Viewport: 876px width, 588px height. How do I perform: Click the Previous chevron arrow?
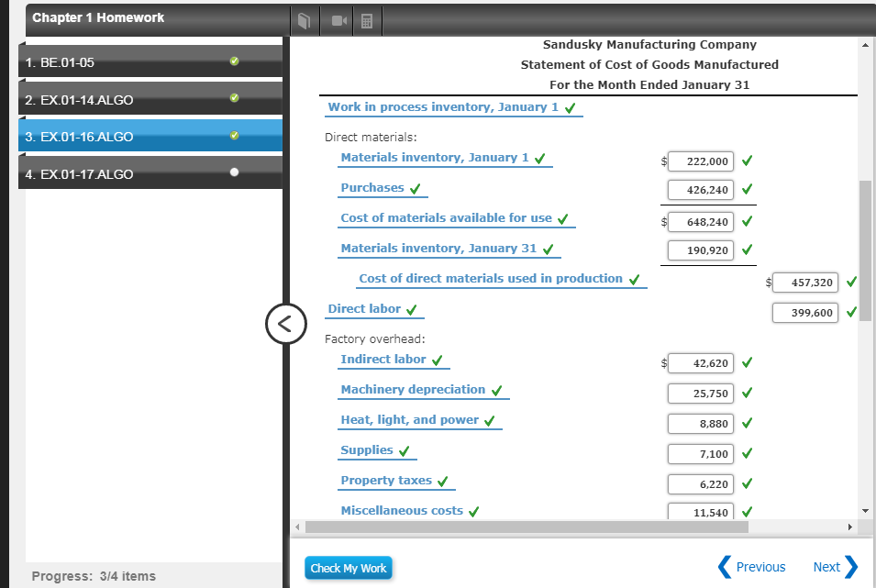[724, 567]
